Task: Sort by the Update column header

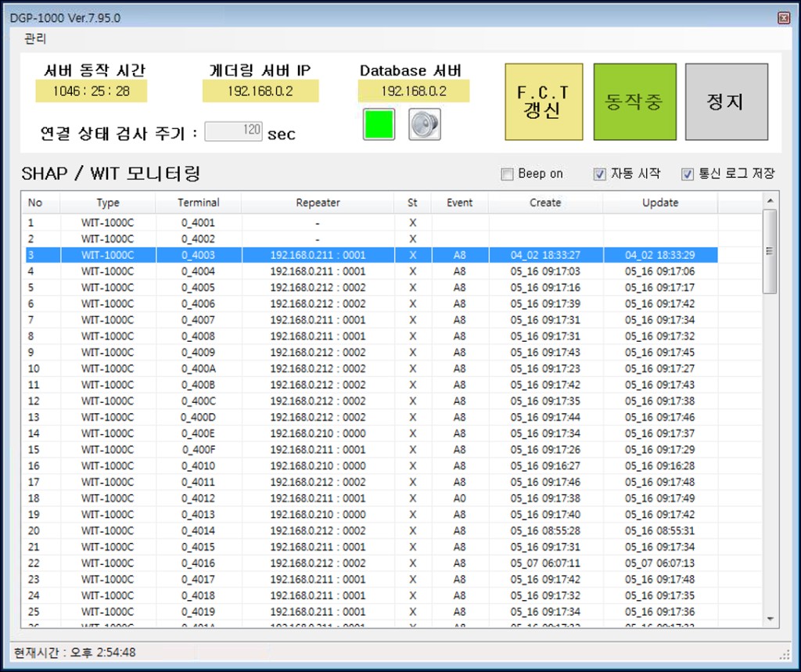Action: 660,203
